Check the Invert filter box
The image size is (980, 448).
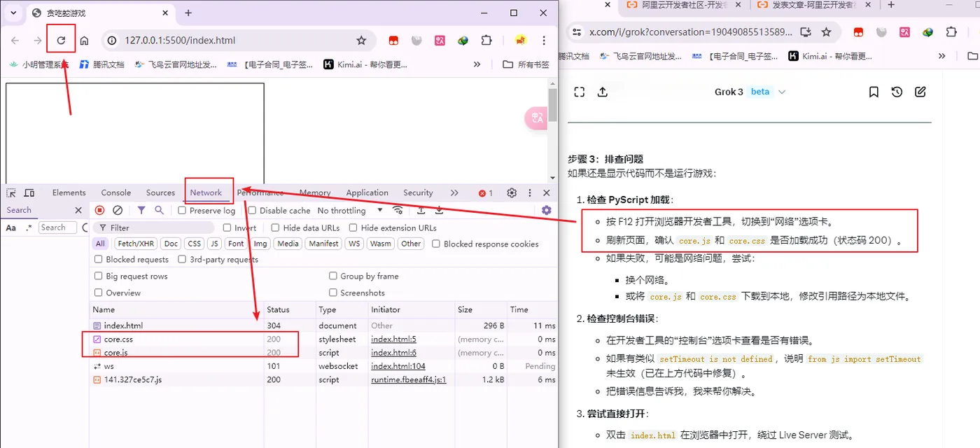(227, 227)
